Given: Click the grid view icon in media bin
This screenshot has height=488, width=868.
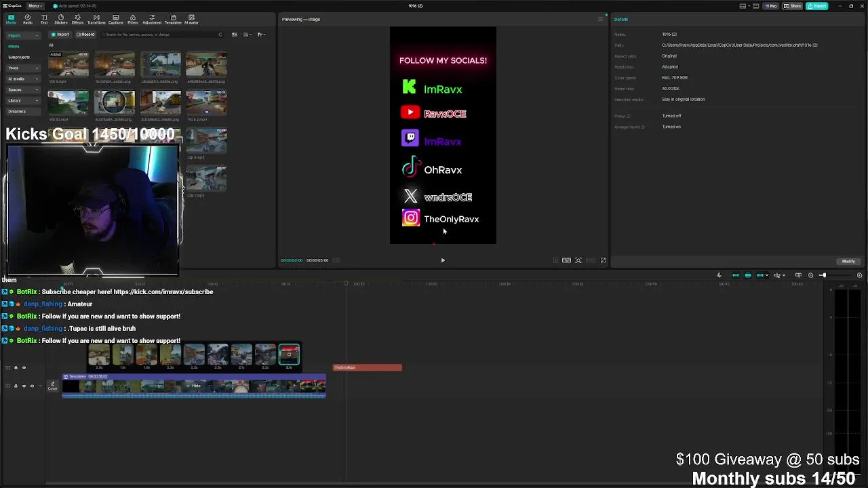Looking at the screenshot, I should 235,35.
